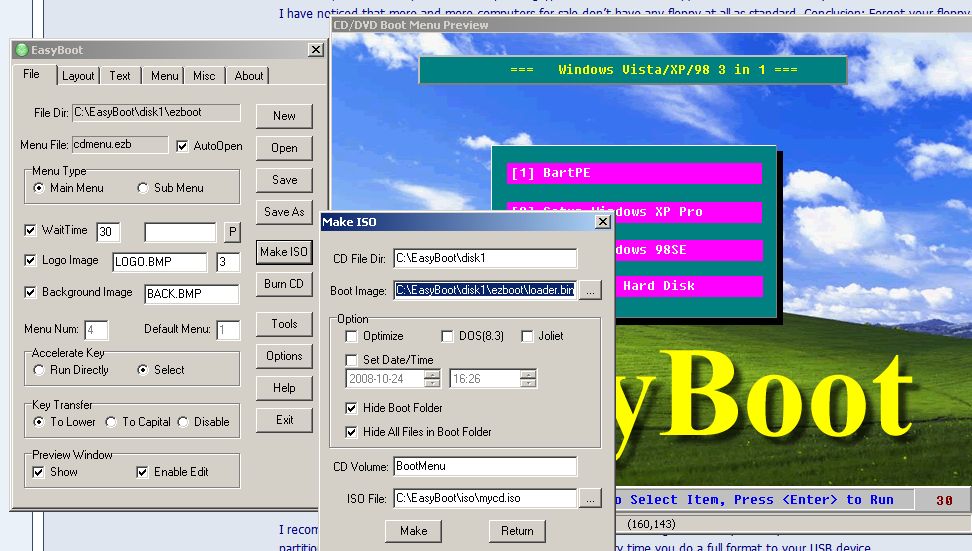Viewport: 972px width, 551px height.
Task: Open the About tab
Action: [249, 76]
